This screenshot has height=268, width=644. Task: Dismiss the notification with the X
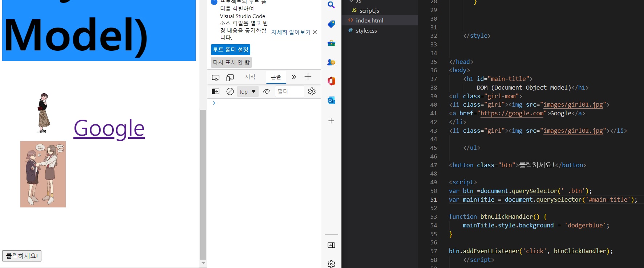[315, 32]
